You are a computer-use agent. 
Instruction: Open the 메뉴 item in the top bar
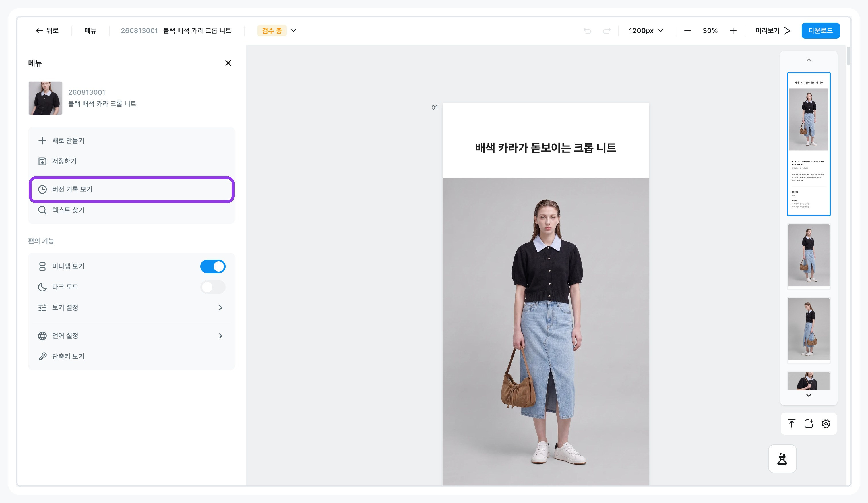91,31
